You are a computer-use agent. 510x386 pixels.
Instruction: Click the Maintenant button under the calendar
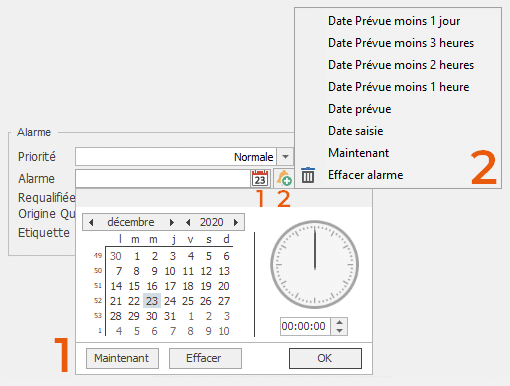(x=122, y=358)
